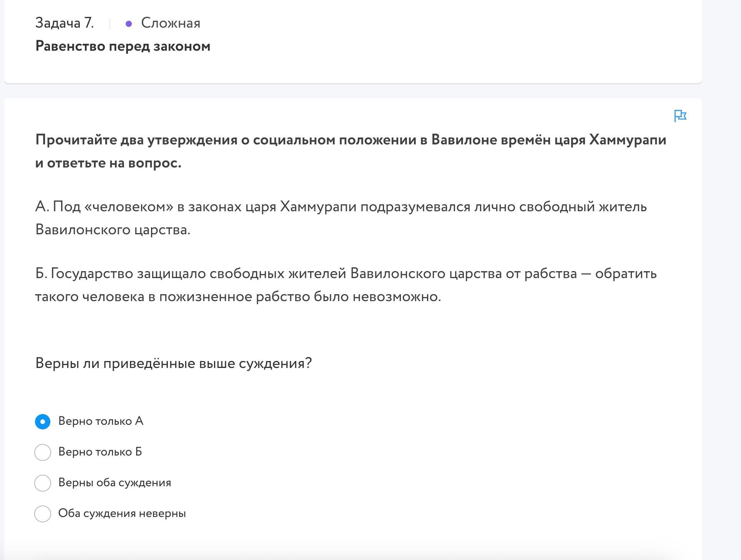This screenshot has width=741, height=560.
Task: Click the question Верны ли приведённые выше суждения?
Action: pyautogui.click(x=173, y=363)
